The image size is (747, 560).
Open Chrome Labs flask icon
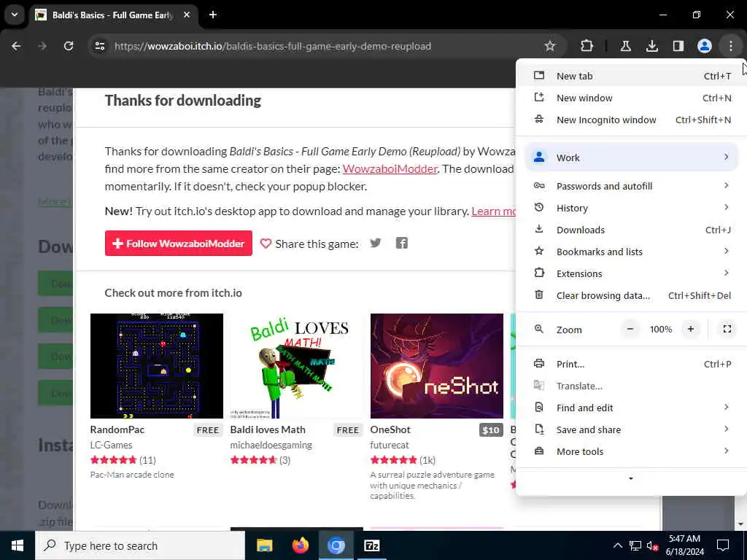point(625,46)
